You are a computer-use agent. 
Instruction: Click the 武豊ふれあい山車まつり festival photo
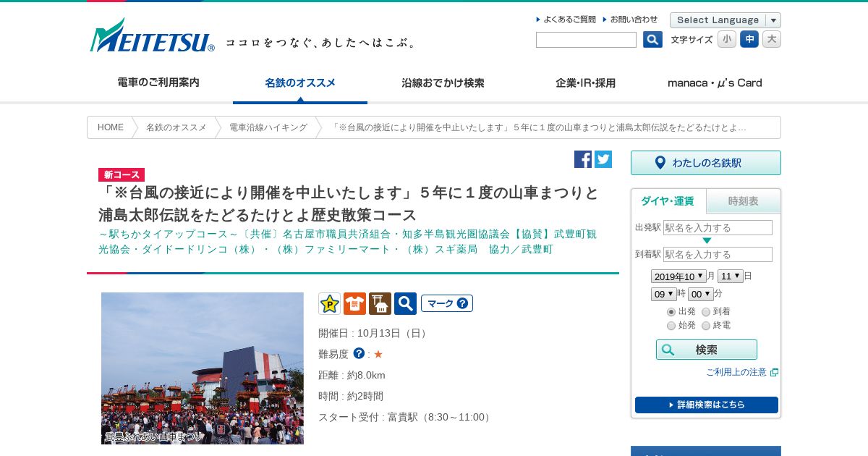(203, 368)
